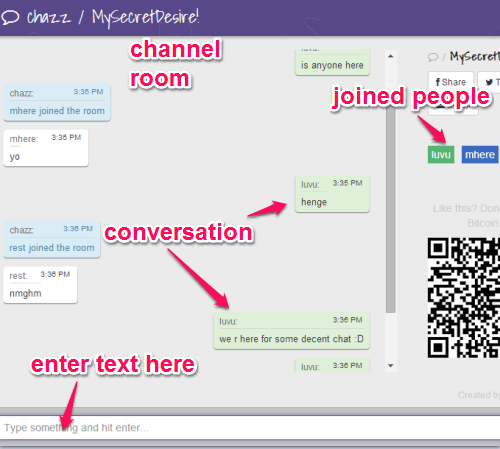The width and height of the screenshot is (500, 449).
Task: Click the scroll up arrow of chat scrollbar
Action: (x=390, y=56)
